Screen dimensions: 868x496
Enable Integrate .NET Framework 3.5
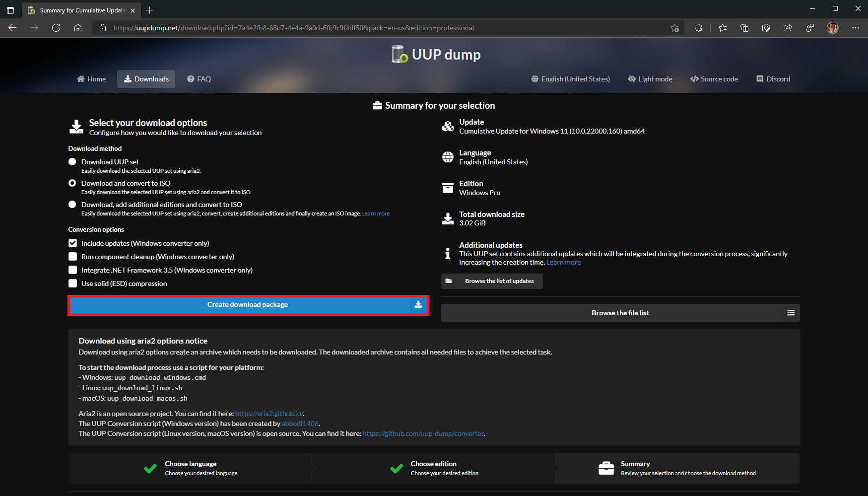click(73, 270)
